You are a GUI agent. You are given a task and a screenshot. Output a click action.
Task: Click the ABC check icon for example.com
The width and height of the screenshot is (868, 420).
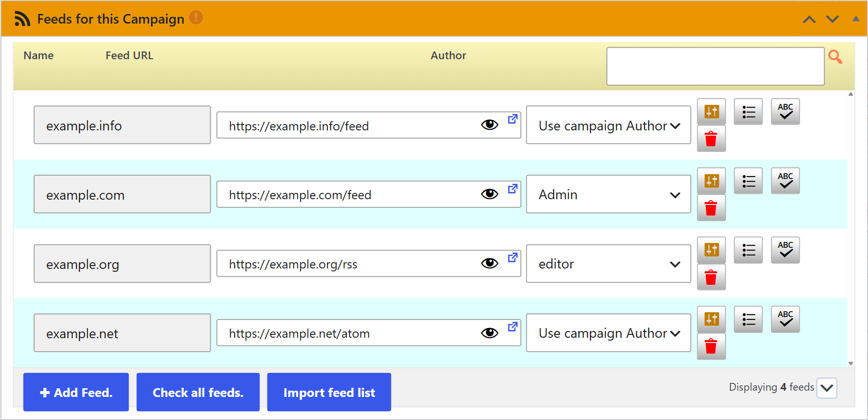coord(785,181)
